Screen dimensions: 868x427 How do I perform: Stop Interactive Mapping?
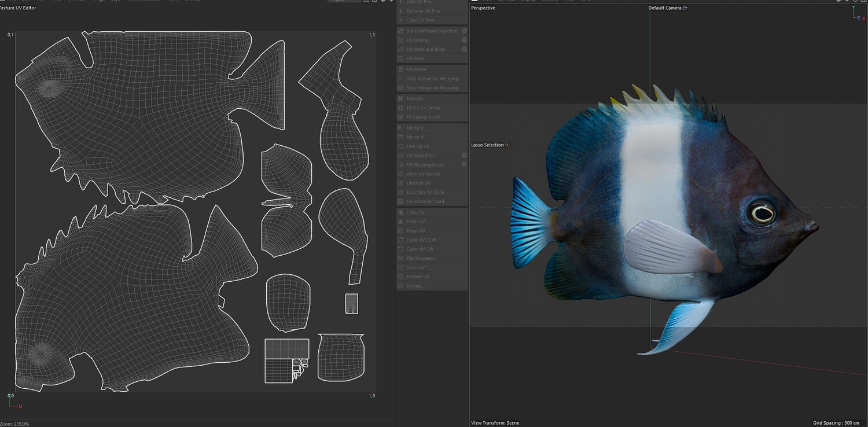pos(432,88)
